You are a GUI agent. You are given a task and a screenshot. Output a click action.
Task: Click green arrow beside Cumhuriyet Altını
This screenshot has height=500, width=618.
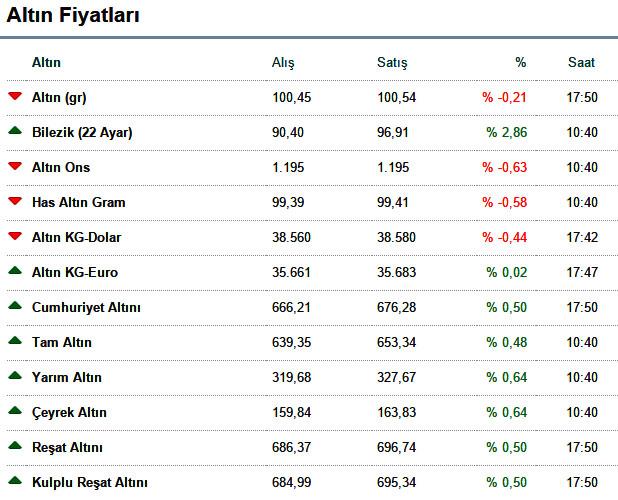click(x=15, y=305)
